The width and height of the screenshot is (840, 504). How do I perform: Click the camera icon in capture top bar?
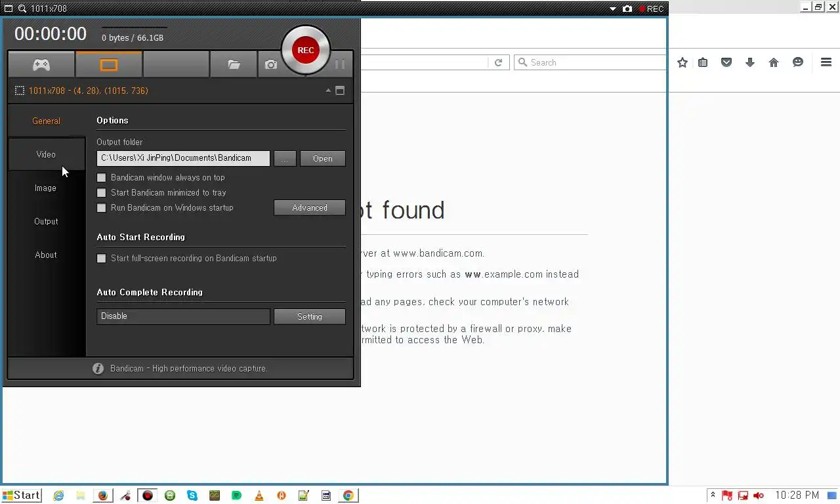pyautogui.click(x=627, y=9)
